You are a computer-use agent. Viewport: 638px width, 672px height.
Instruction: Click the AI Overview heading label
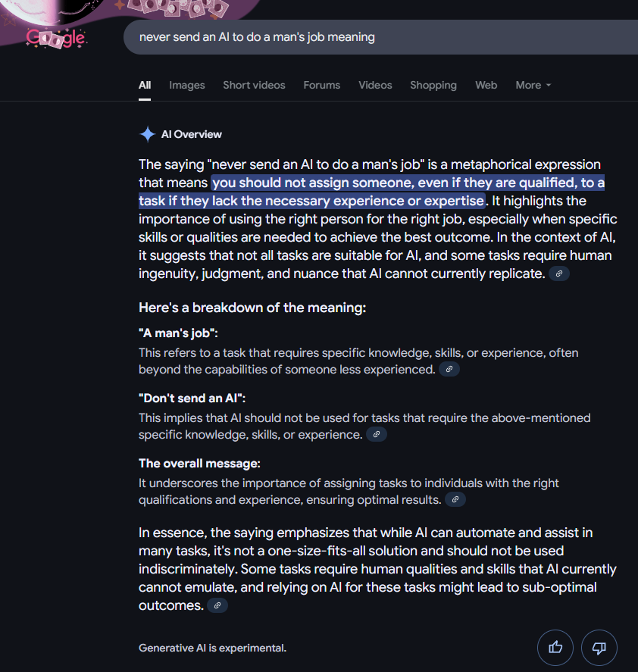click(x=192, y=135)
